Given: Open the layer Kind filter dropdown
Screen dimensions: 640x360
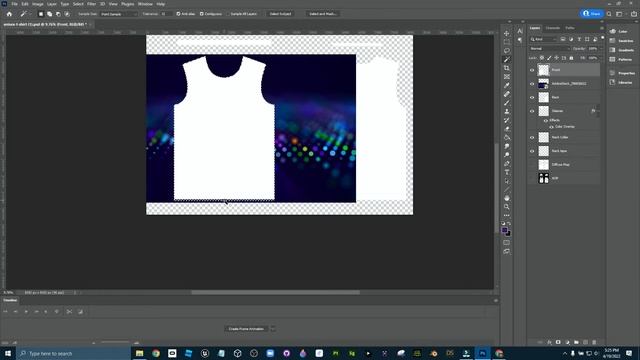Looking at the screenshot, I should (x=544, y=39).
